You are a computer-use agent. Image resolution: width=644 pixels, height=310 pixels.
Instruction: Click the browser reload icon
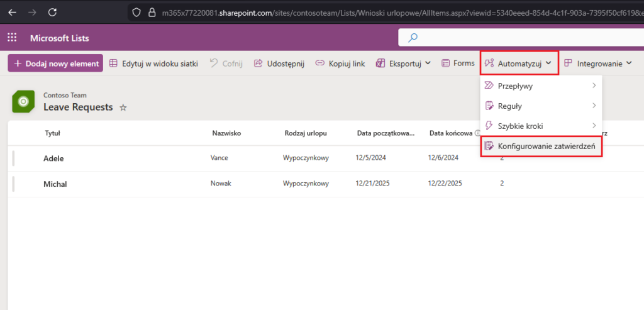[x=53, y=12]
